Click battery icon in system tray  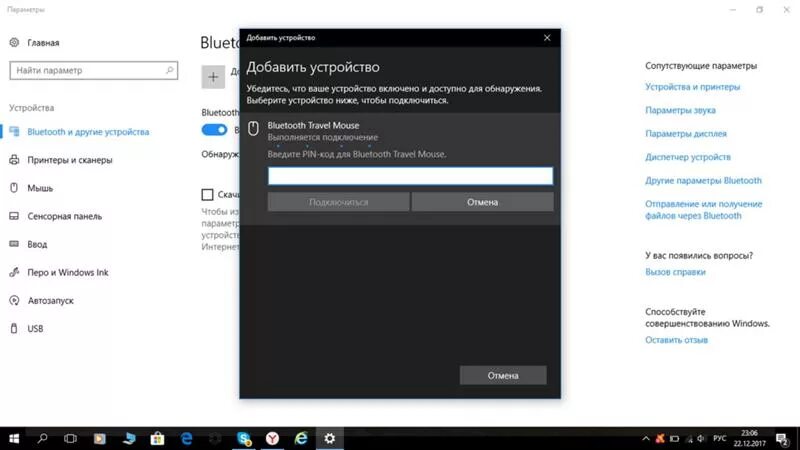point(674,438)
